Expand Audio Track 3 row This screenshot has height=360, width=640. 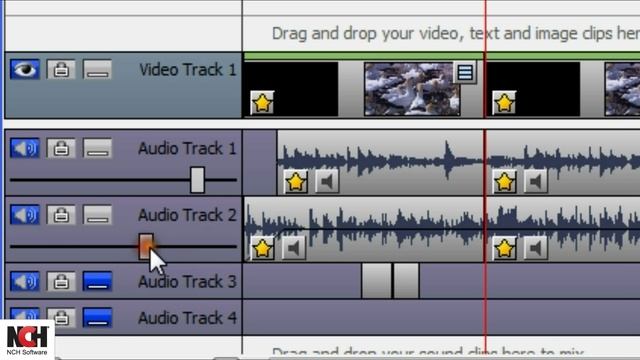(97, 281)
